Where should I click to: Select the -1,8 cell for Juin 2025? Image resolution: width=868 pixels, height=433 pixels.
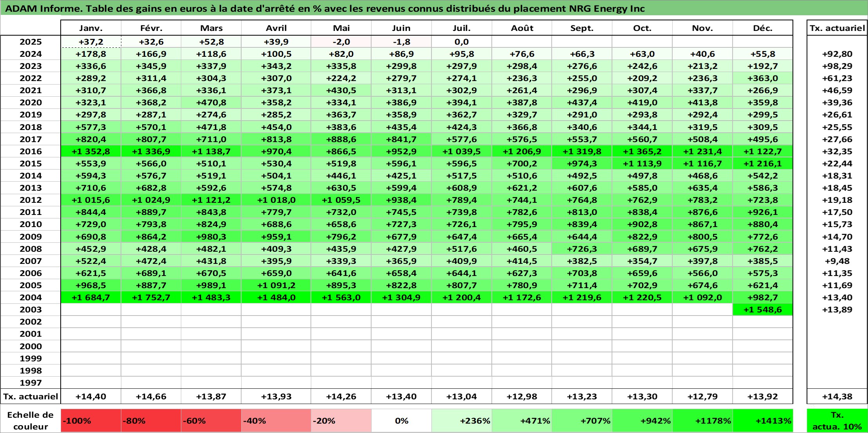click(401, 42)
